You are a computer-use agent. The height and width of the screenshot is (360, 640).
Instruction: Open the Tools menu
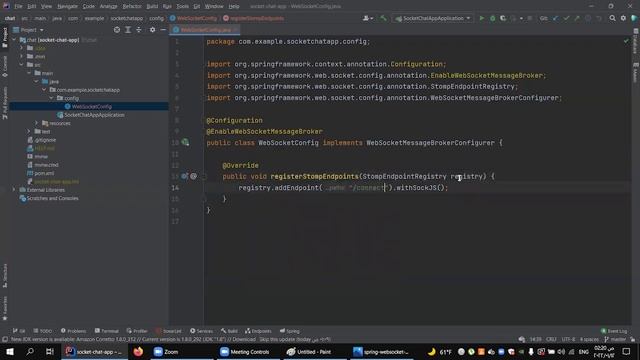(182, 6)
